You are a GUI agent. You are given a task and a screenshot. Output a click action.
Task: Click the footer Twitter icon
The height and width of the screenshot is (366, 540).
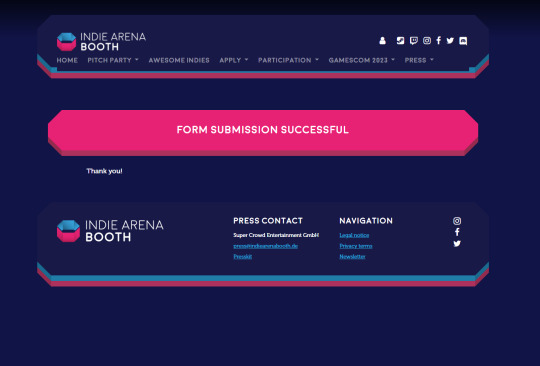457,244
